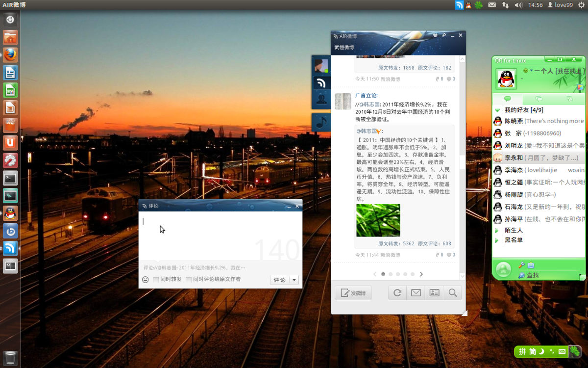Enable the 同时评论给原文作者 checkbox
Image resolution: width=588 pixels, height=368 pixels.
point(189,279)
